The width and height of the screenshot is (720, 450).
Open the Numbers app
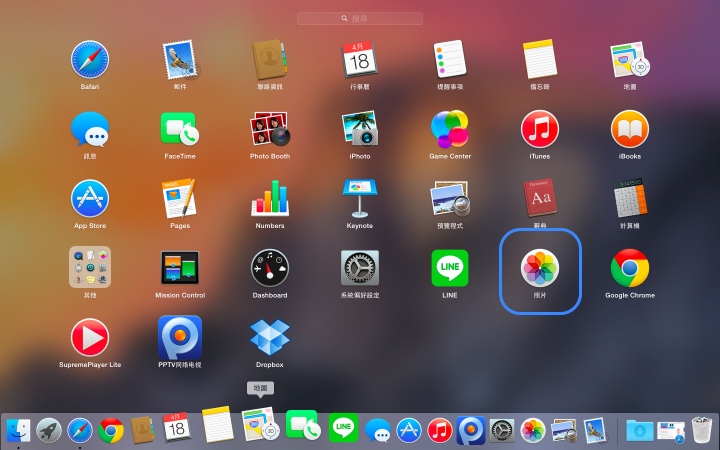click(x=270, y=198)
